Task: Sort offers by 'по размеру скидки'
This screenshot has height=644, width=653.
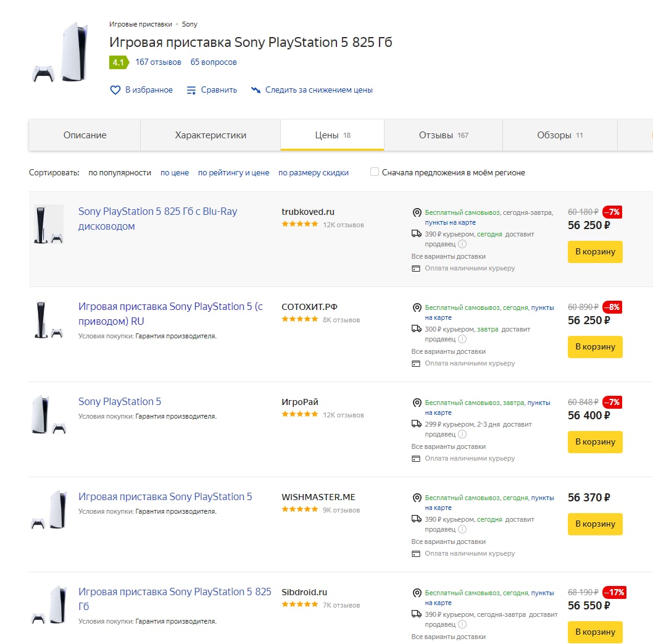Action: (313, 172)
